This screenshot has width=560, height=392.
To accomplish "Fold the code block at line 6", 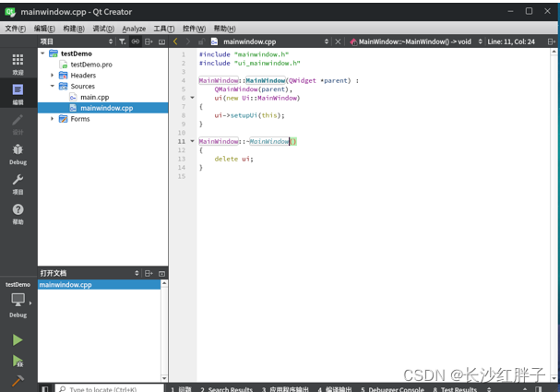I will pyautogui.click(x=192, y=98).
